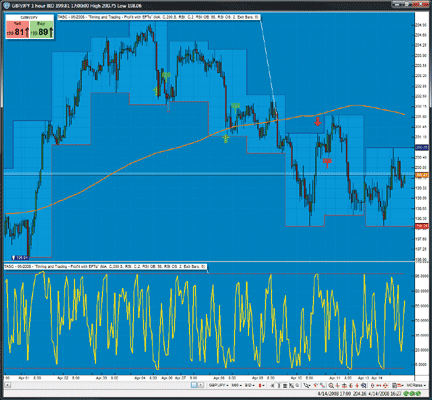Open the M60 timeframe dropdown
This screenshot has width=432, height=400.
[236, 385]
